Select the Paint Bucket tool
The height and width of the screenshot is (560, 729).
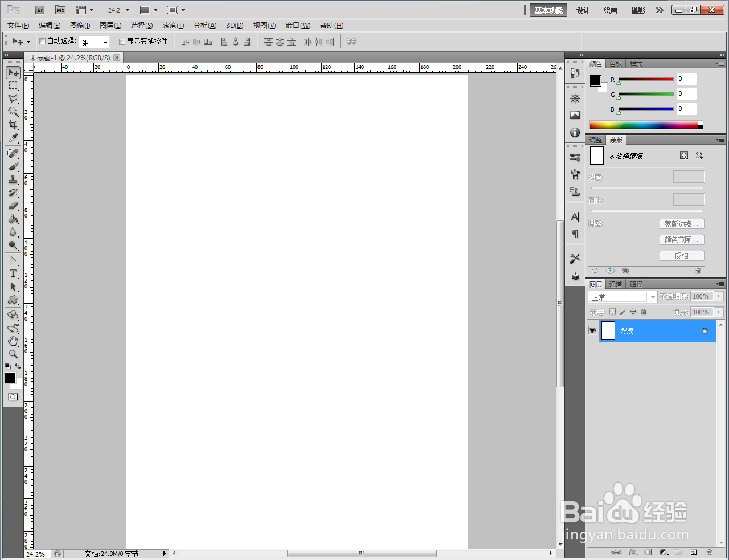(13, 219)
